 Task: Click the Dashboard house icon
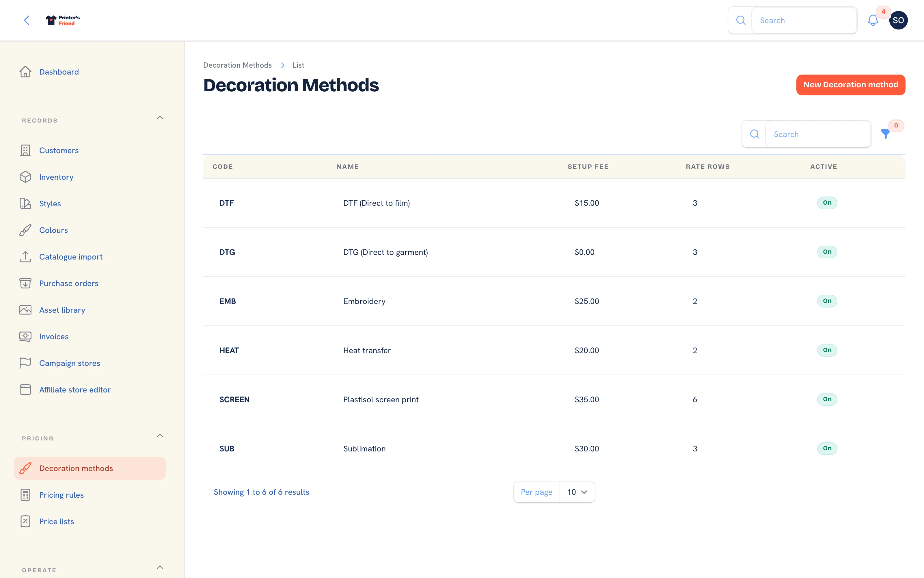(x=26, y=72)
